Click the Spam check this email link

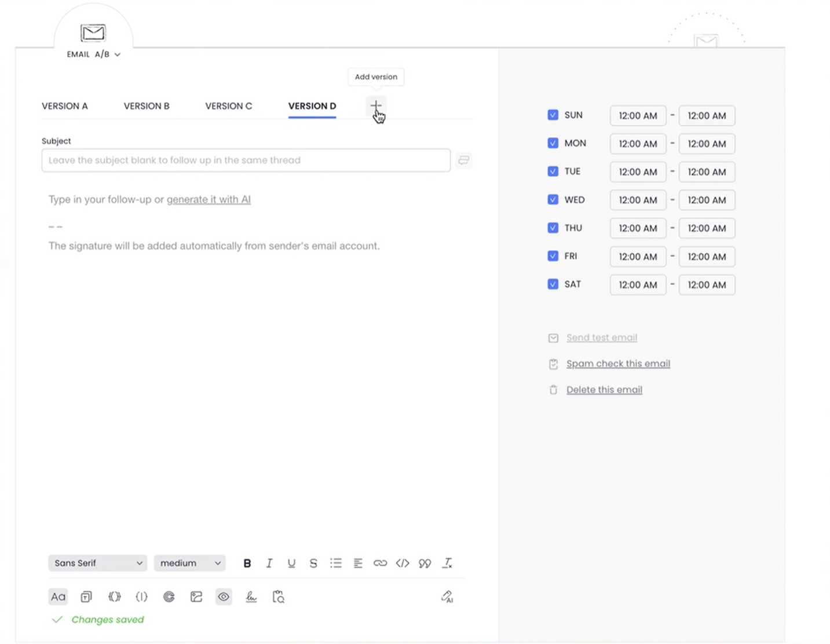point(618,363)
